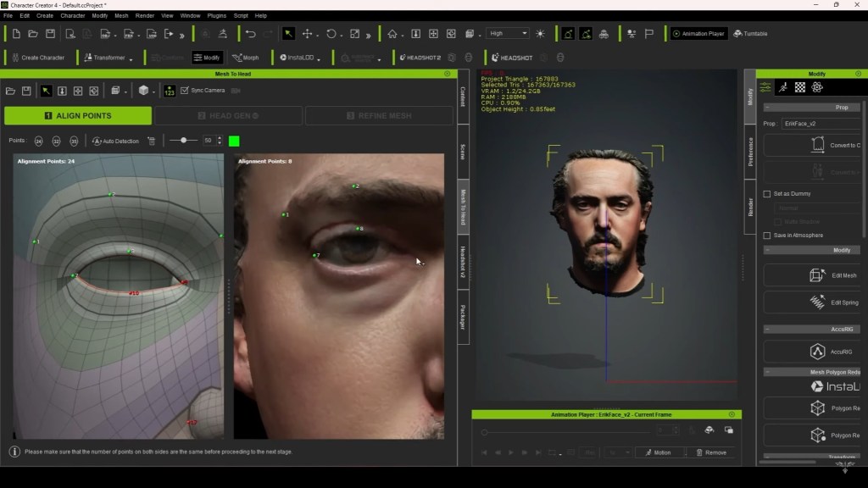Open file icon in Mesh To Head panel
Viewport: 868px width, 488px height.
pyautogui.click(x=10, y=91)
